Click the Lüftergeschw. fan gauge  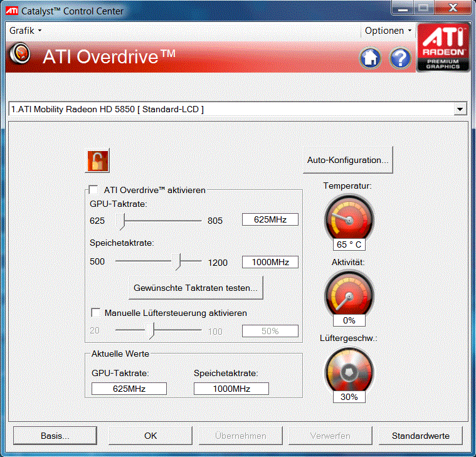[349, 371]
